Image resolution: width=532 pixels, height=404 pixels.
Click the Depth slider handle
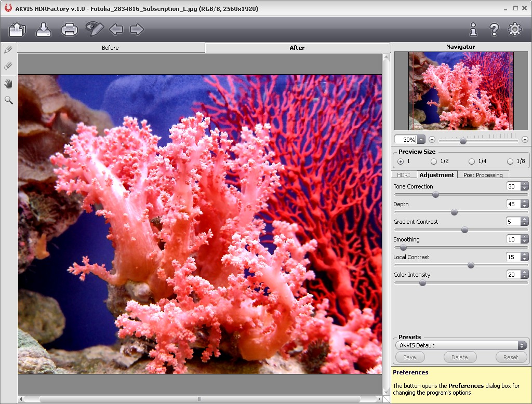pos(454,212)
